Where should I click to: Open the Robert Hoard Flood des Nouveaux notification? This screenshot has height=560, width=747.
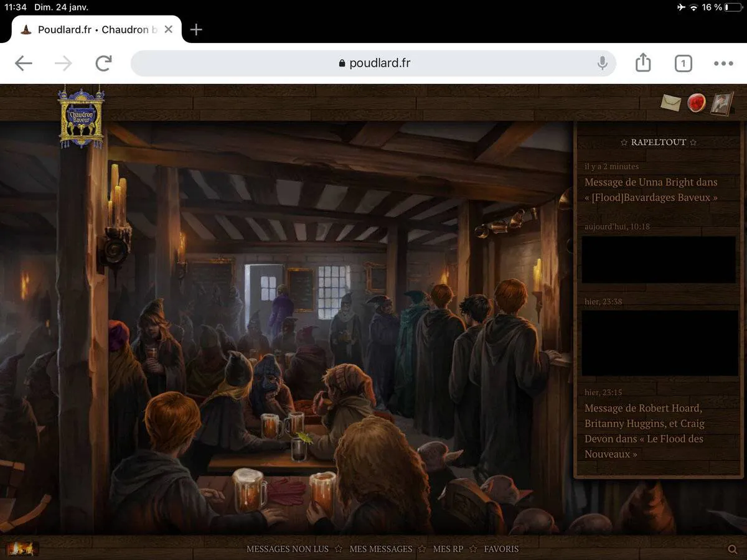(x=645, y=431)
